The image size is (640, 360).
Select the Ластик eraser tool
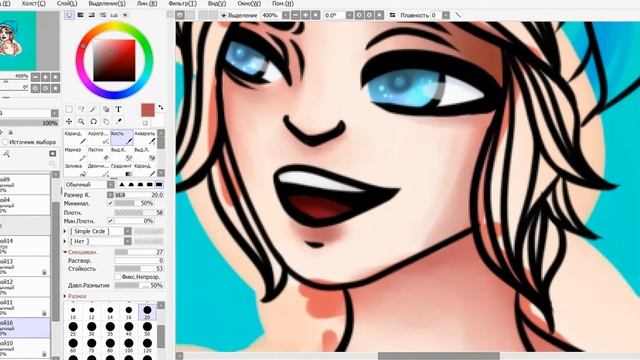(x=99, y=154)
